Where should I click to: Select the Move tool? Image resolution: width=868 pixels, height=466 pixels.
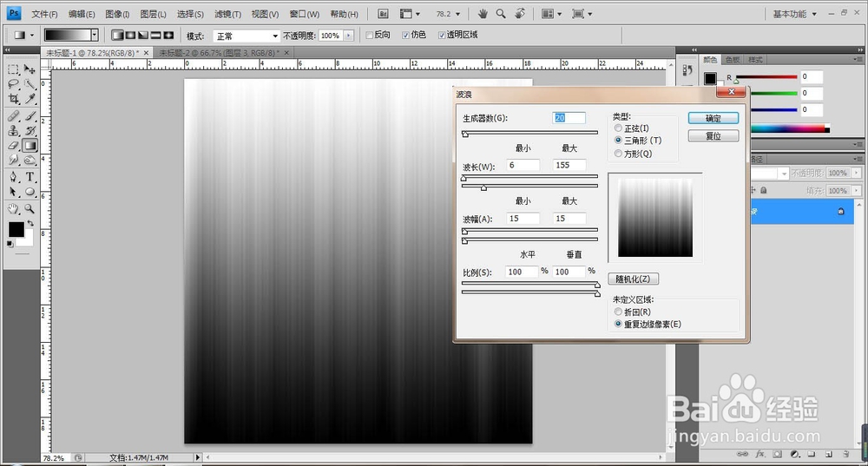click(x=30, y=69)
